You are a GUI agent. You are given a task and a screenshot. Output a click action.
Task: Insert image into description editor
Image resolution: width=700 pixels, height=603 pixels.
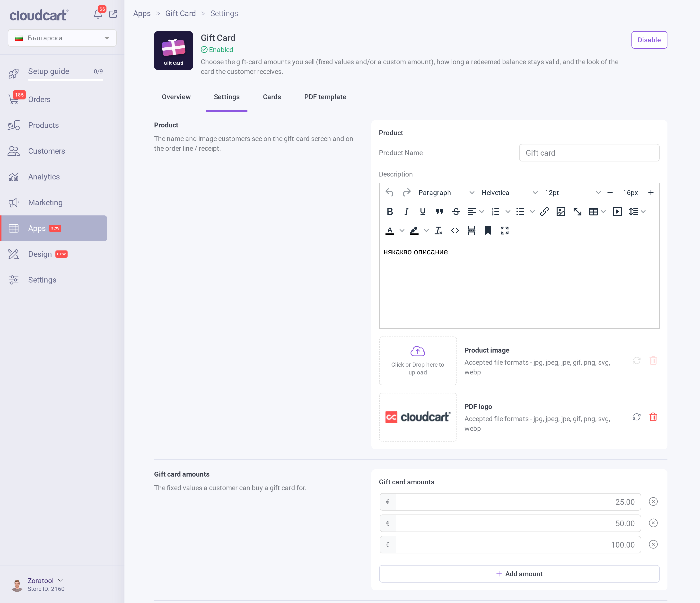[561, 212]
